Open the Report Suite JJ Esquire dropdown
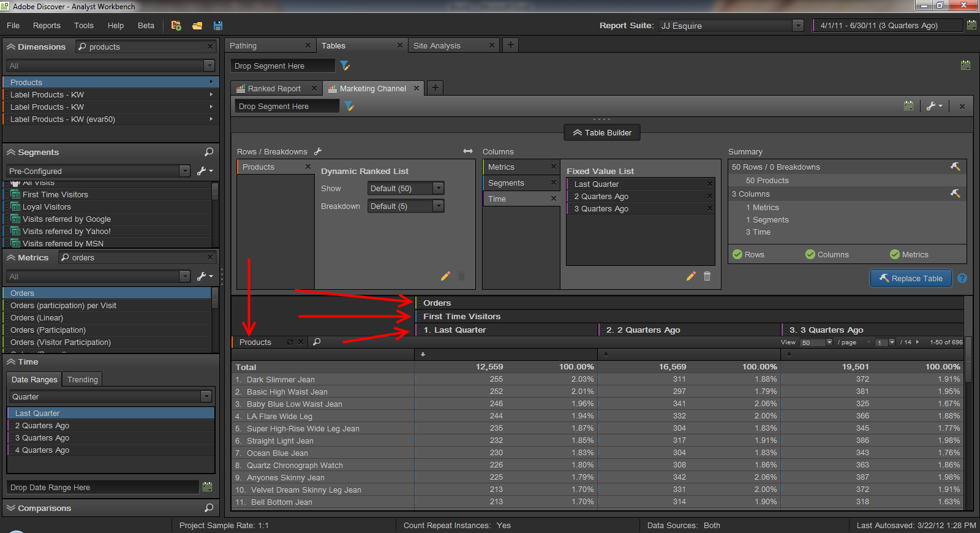This screenshot has width=980, height=533. tap(797, 26)
